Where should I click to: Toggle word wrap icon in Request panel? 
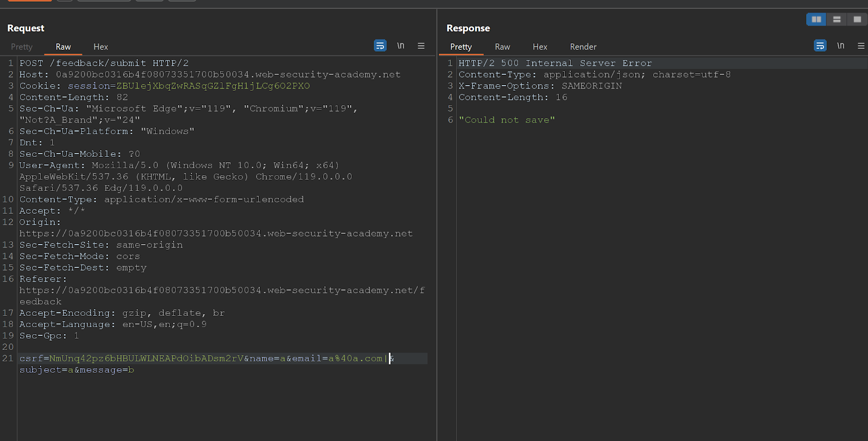[x=380, y=46]
